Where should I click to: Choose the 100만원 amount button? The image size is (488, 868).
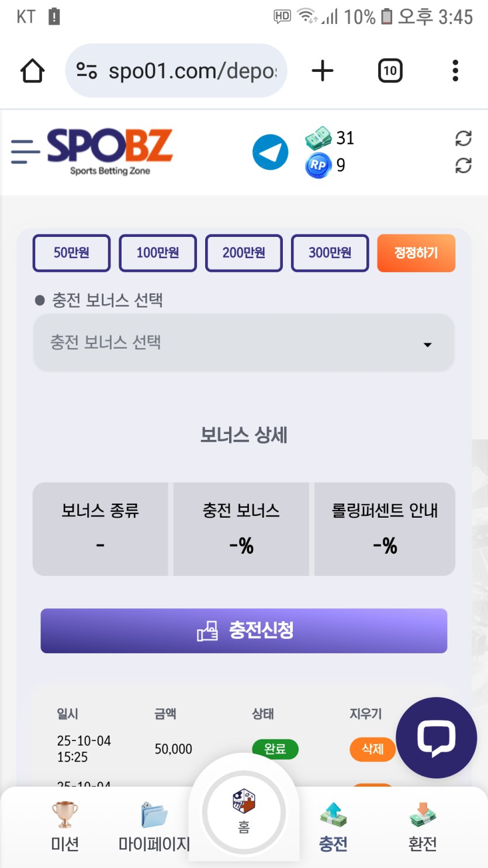tap(158, 253)
